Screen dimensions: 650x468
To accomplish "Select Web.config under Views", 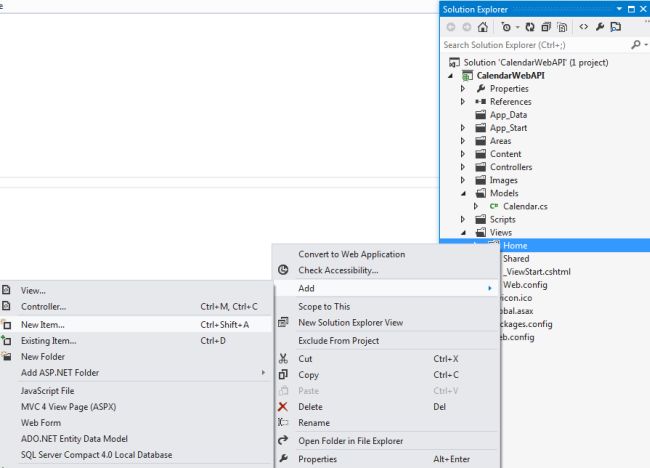I will pyautogui.click(x=525, y=285).
